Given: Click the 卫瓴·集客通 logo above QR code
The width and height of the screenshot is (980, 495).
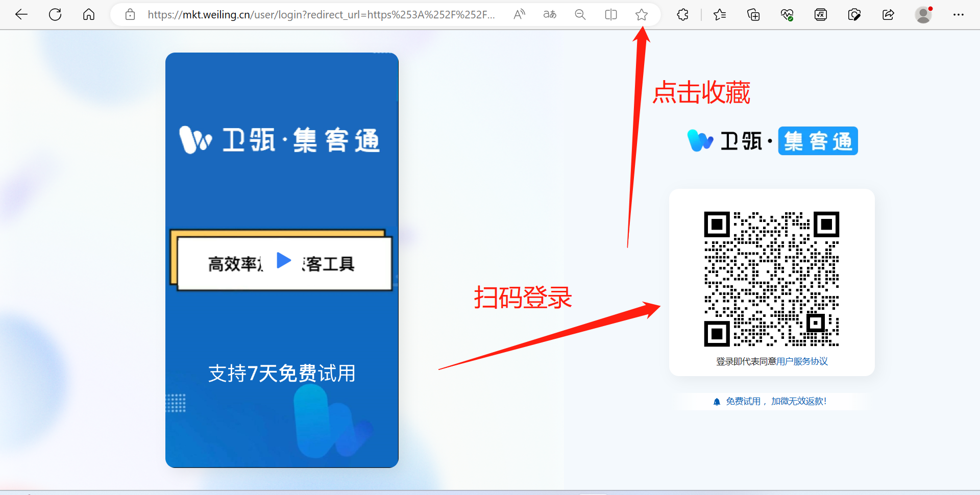Looking at the screenshot, I should 772,140.
